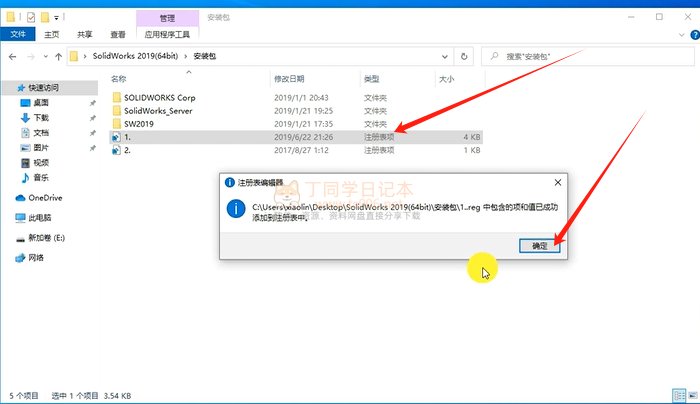Select the SW2019 folder
700x404 pixels.
139,123
